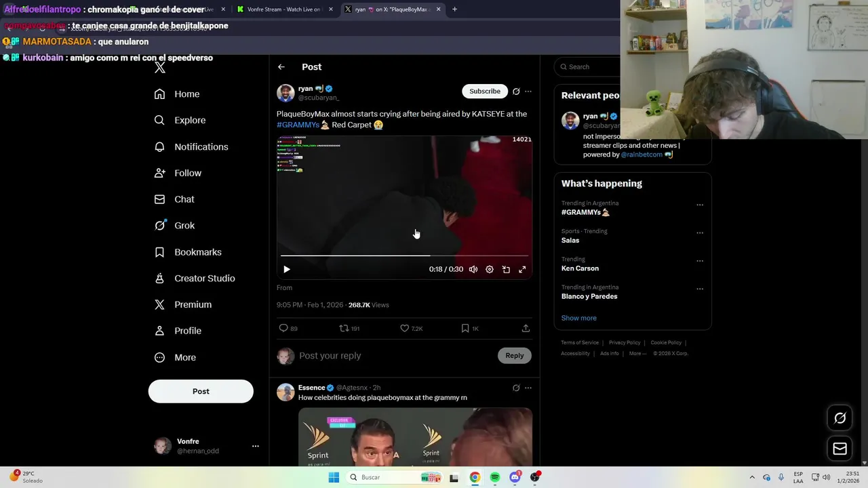Open options for Blanco y Paredes trend
The width and height of the screenshot is (868, 488).
coord(700,289)
